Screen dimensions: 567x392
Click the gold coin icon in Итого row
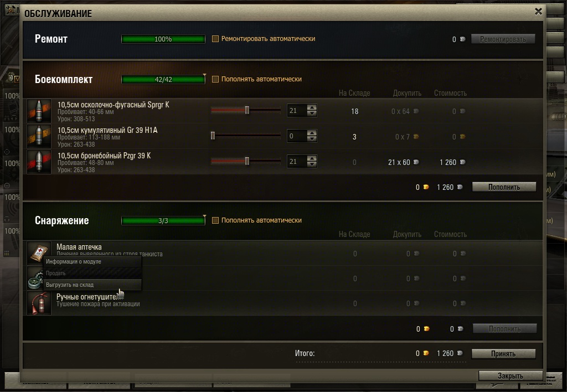tap(426, 353)
